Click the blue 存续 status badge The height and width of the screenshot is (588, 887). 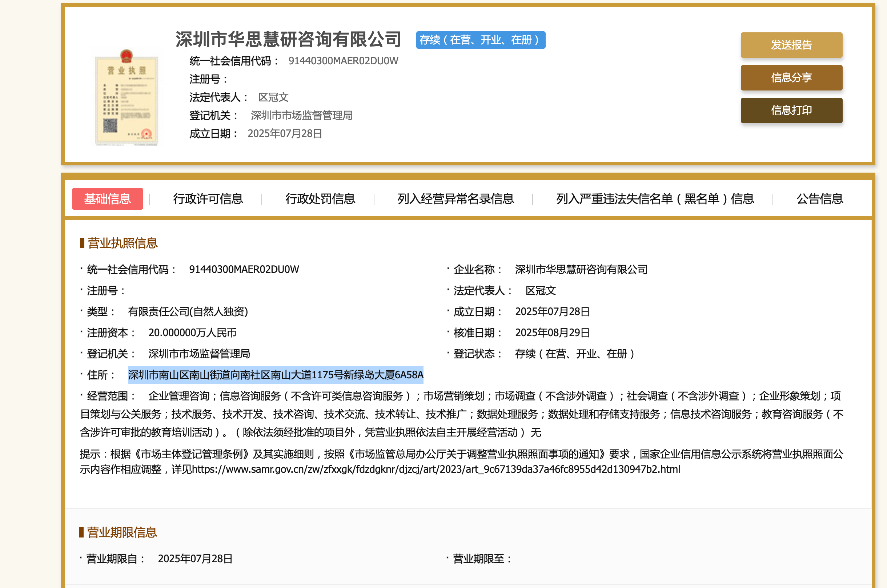(x=480, y=40)
